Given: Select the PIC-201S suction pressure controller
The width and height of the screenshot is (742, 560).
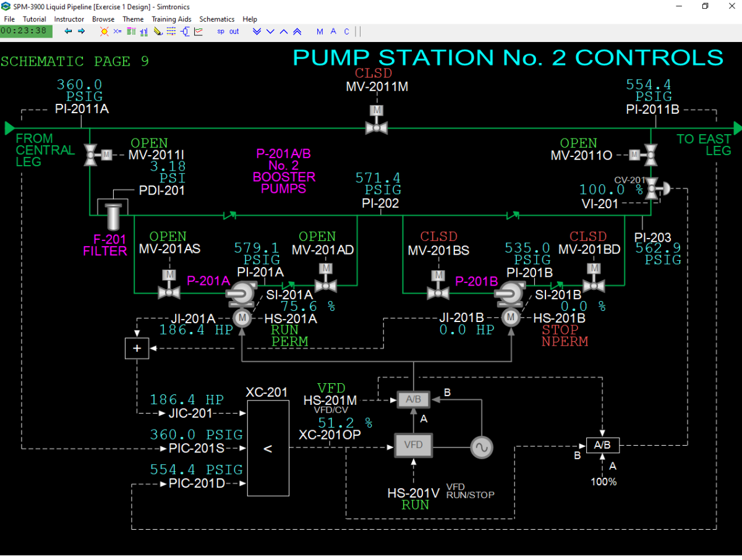Looking at the screenshot, I should [x=197, y=448].
